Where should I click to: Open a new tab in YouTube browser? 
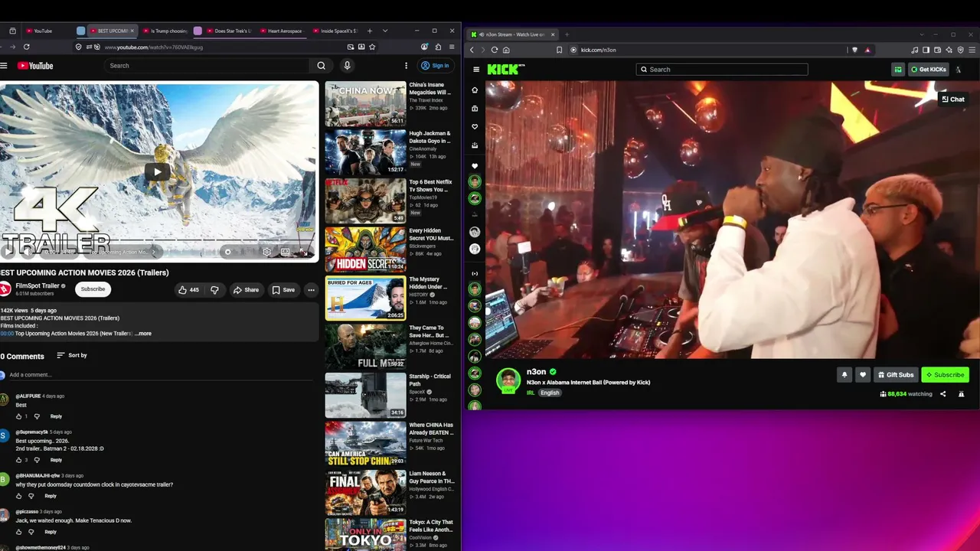(x=370, y=31)
